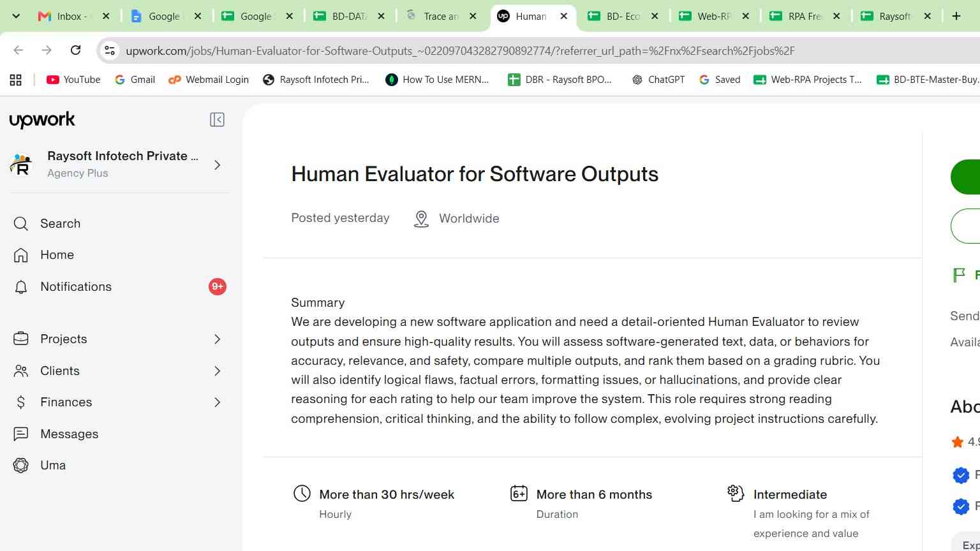Click the Upwork logo
Viewport: 980px width, 551px height.
point(42,120)
